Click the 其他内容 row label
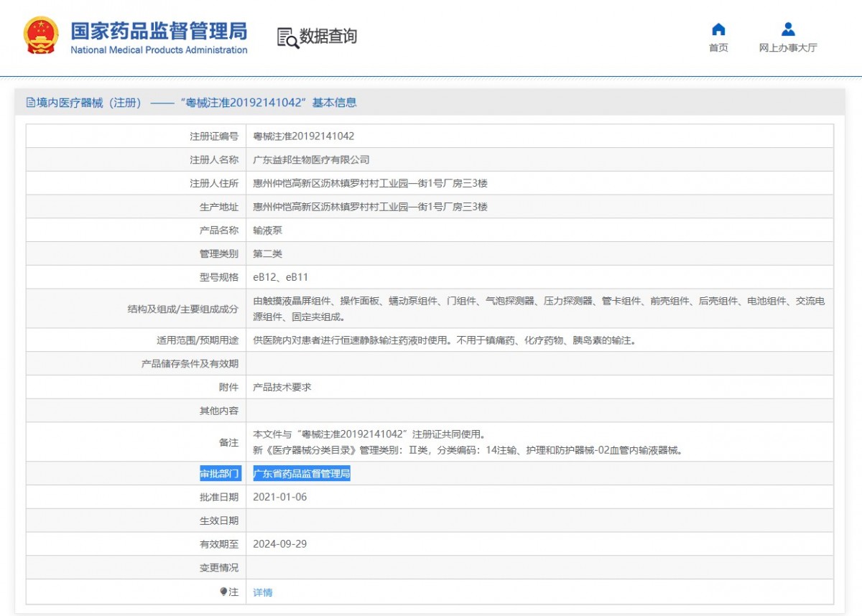The image size is (862, 616). pos(219,411)
